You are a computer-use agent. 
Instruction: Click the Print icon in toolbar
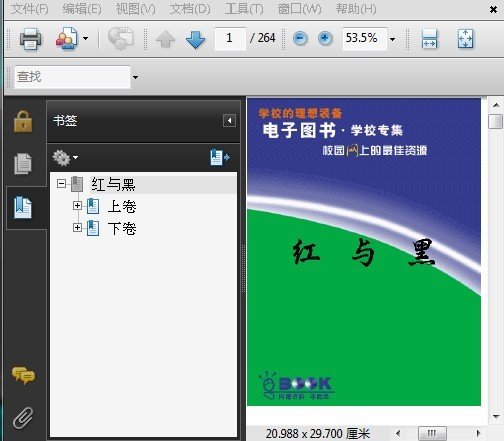[x=30, y=39]
